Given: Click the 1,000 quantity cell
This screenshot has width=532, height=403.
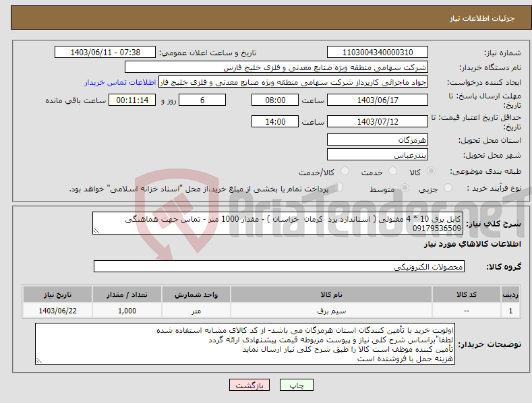Looking at the screenshot, I should pos(127,311).
